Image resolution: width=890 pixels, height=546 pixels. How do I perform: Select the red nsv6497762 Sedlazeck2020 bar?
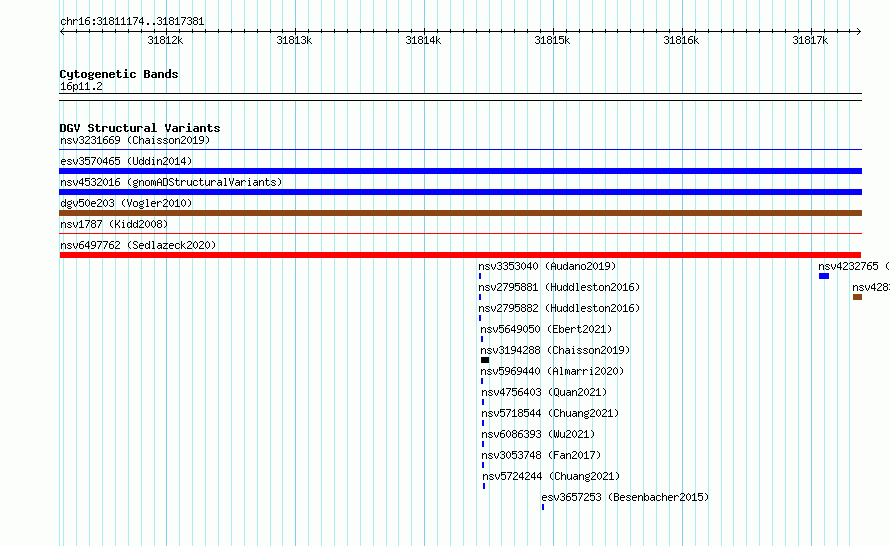460,255
